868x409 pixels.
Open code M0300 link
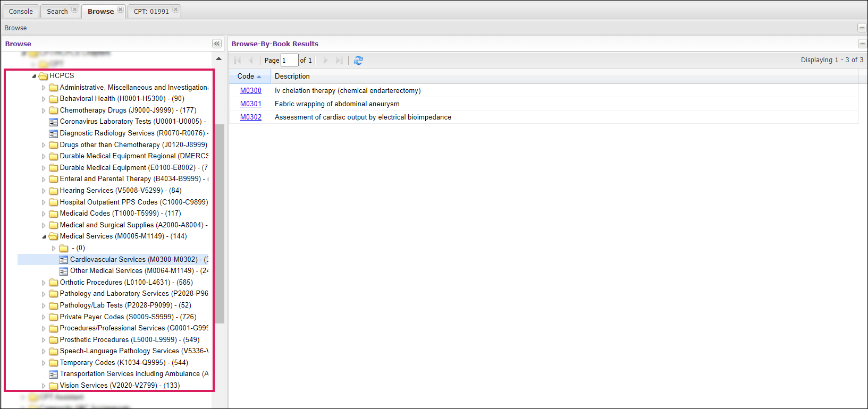tap(250, 91)
